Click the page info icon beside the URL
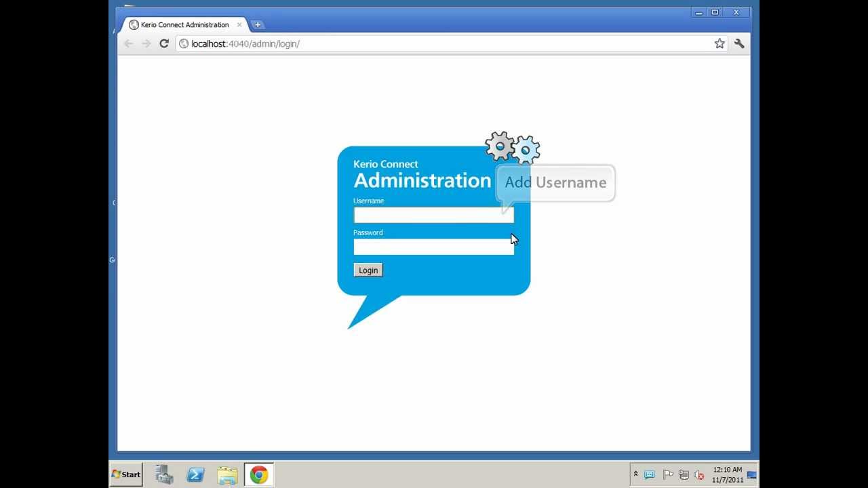The height and width of the screenshot is (488, 868). pyautogui.click(x=184, y=43)
